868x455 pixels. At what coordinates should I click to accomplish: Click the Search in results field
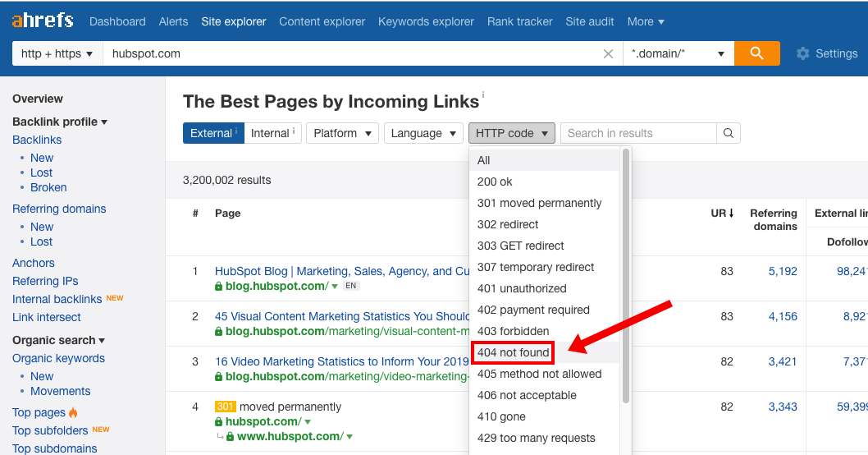pos(639,133)
